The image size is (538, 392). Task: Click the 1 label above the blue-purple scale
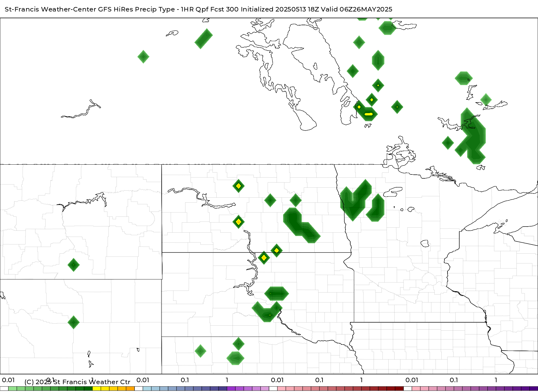[x=227, y=380]
